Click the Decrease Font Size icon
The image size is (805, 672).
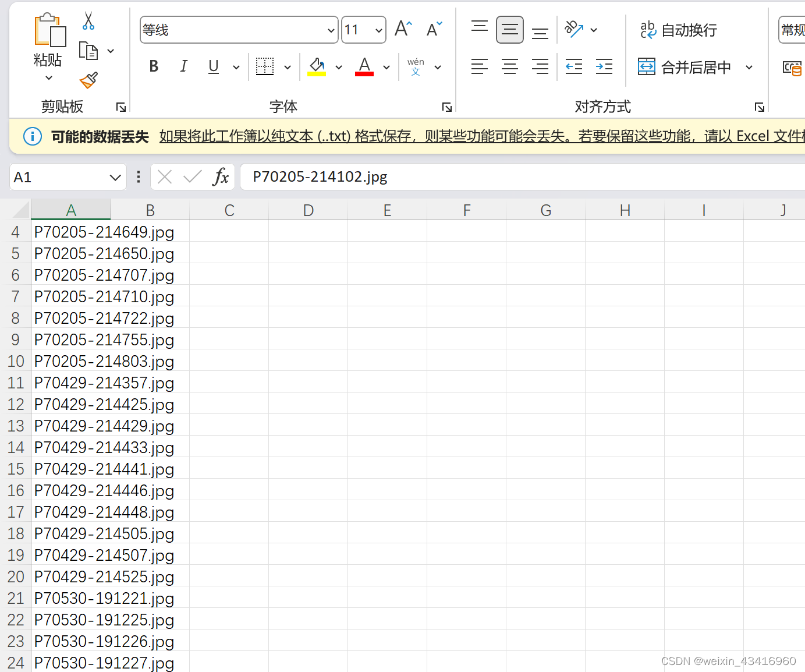tap(434, 29)
